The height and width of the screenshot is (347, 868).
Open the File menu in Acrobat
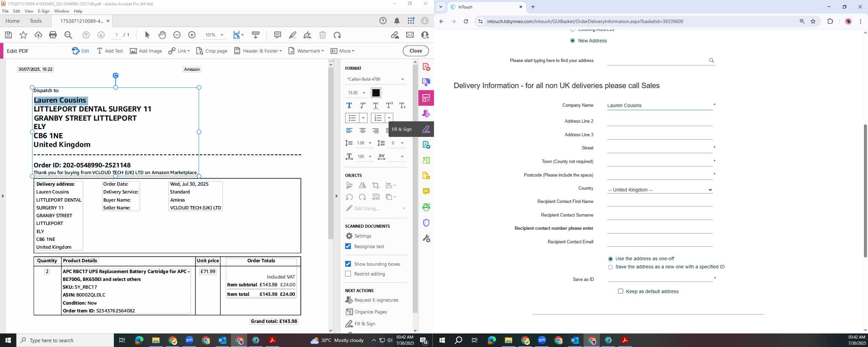tap(5, 11)
